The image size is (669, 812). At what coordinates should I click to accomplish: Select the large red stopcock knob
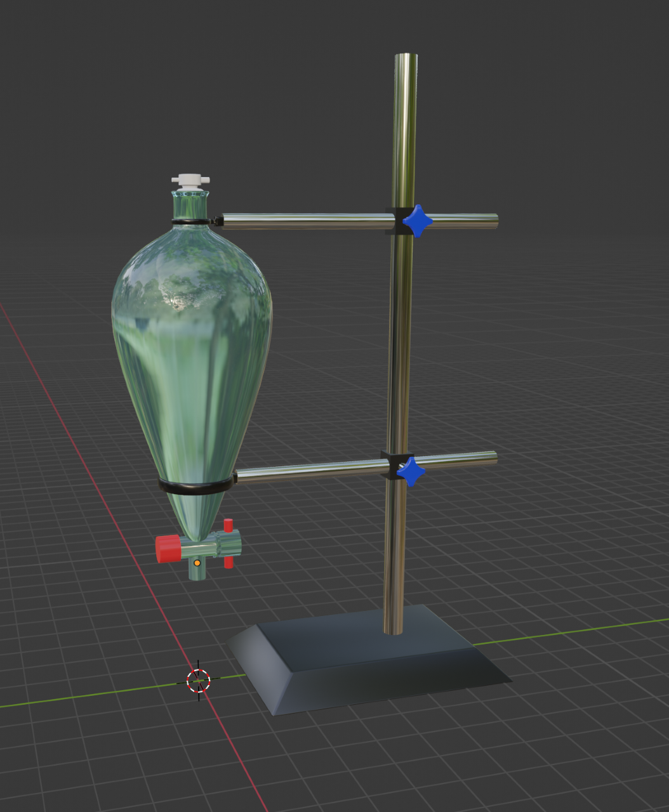168,549
